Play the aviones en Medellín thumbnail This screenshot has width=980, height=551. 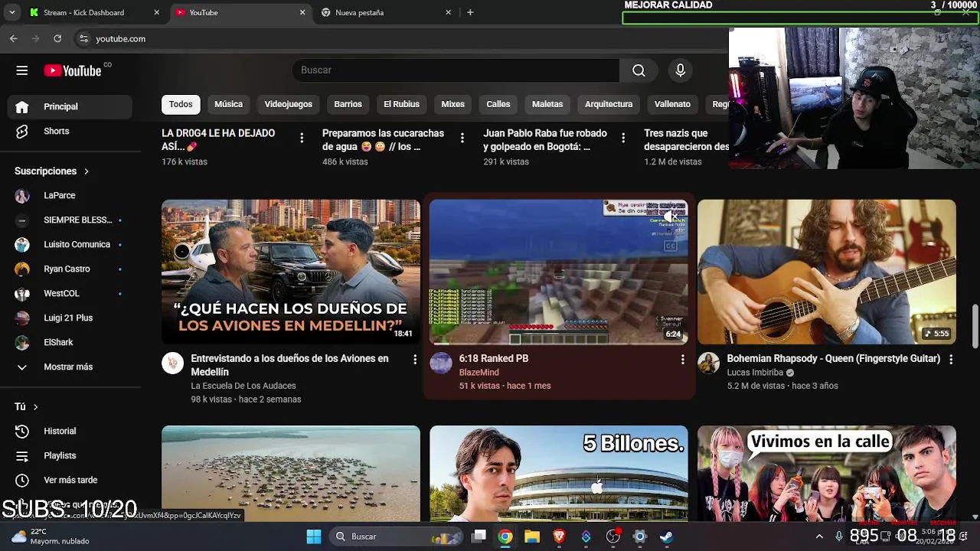click(291, 272)
